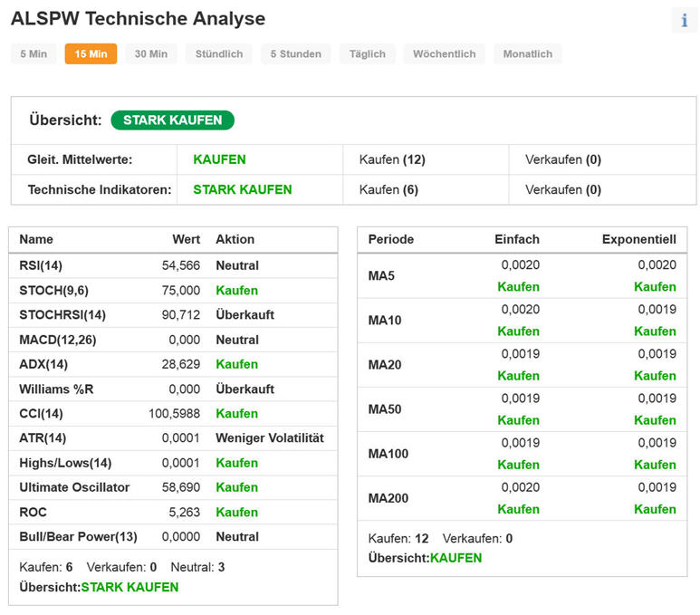Select the MA100 period row label

pyautogui.click(x=388, y=454)
